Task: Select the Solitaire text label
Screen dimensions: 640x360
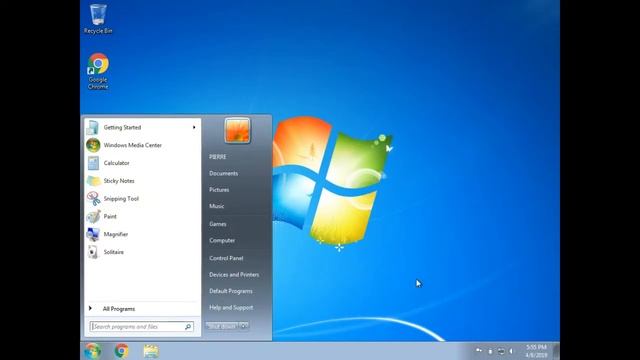Action: click(113, 252)
